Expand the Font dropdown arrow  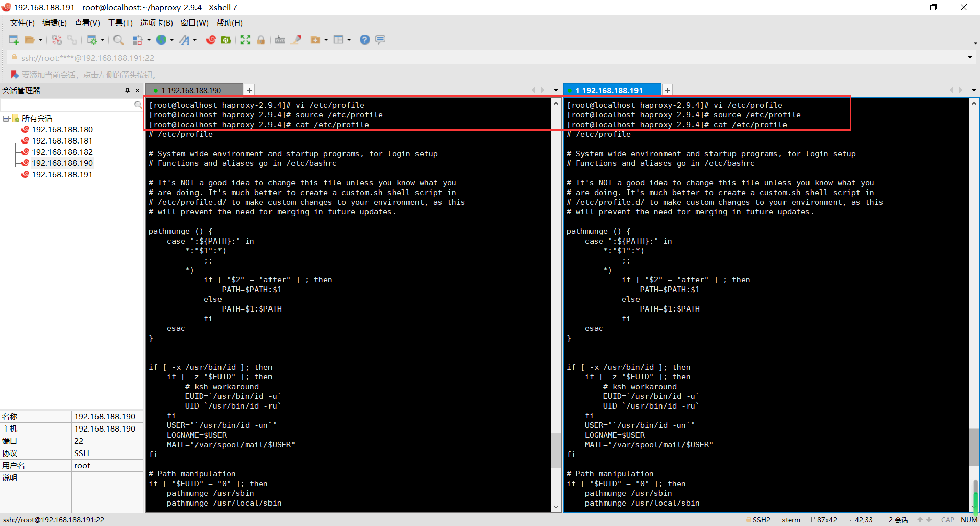point(195,40)
